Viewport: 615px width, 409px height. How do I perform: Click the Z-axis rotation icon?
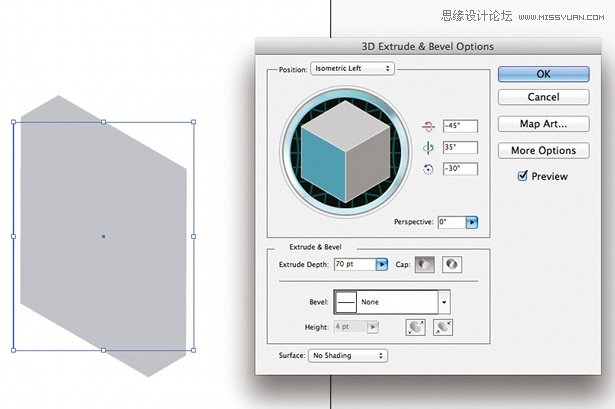428,169
